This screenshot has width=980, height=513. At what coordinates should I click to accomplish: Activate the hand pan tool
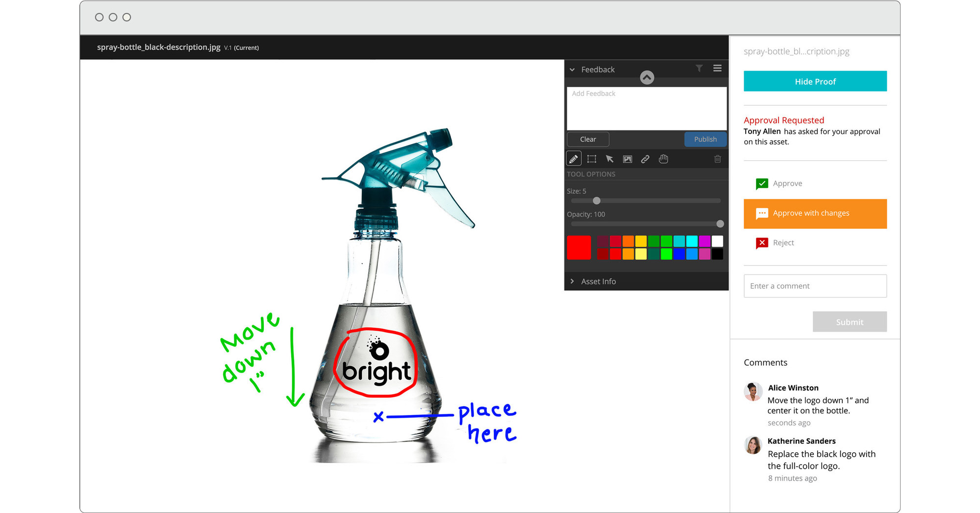point(663,159)
